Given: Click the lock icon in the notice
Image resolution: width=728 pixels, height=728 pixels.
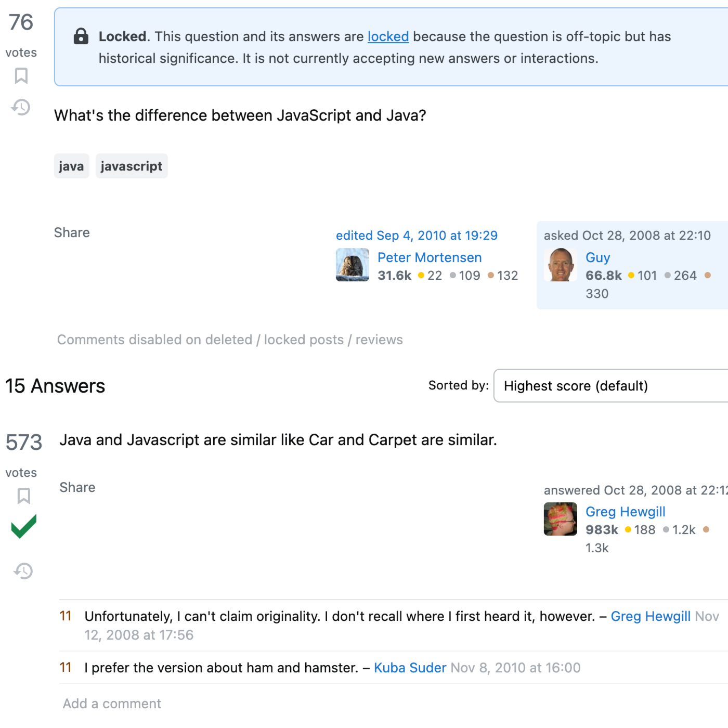Looking at the screenshot, I should click(x=81, y=36).
